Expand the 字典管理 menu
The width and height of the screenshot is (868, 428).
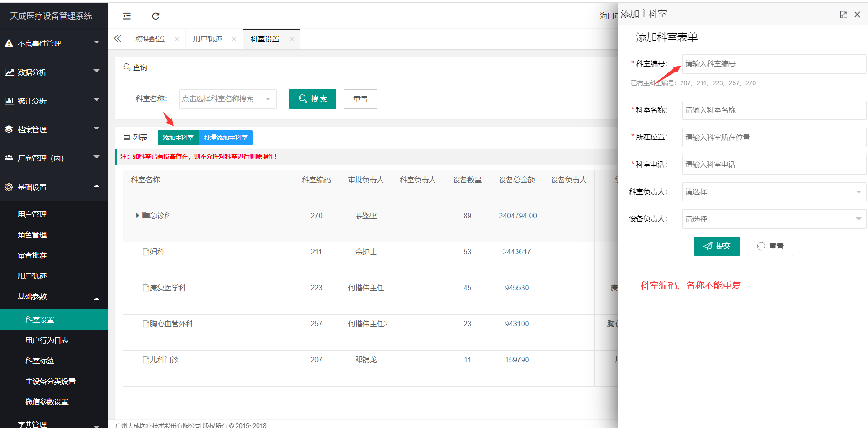coord(97,426)
